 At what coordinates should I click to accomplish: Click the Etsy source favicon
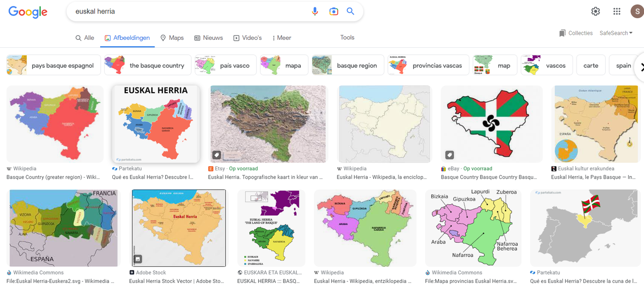pyautogui.click(x=210, y=169)
